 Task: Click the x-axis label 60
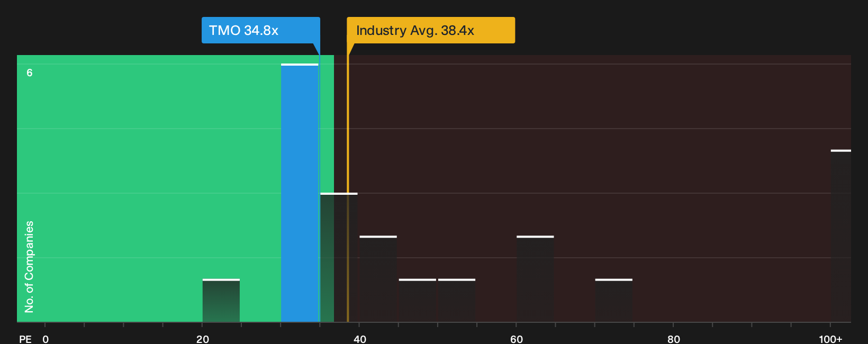[517, 339]
